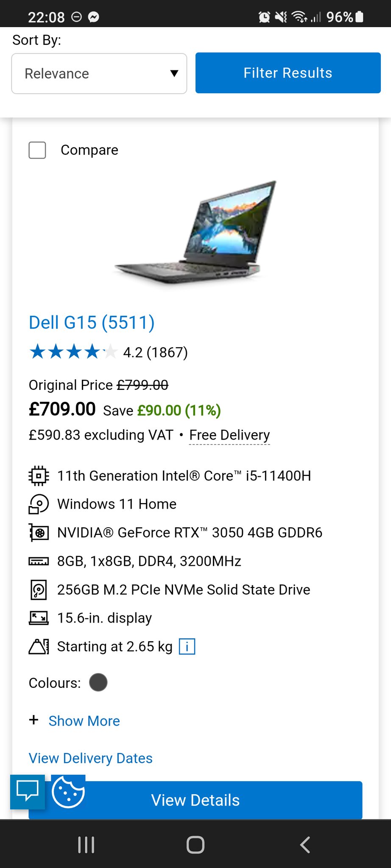Open View Delivery Dates link

tap(90, 758)
